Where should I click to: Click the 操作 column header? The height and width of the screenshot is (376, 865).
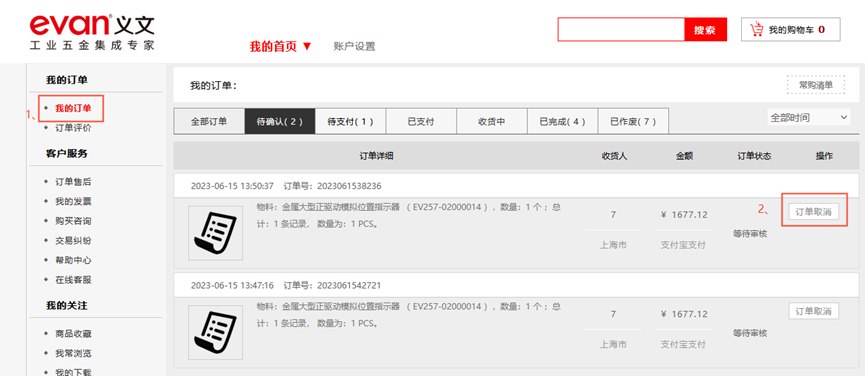pyautogui.click(x=824, y=156)
